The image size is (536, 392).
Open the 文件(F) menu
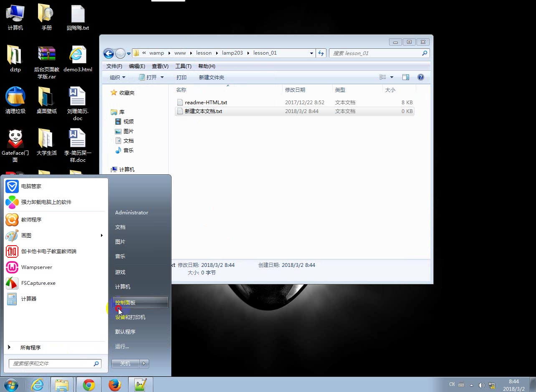click(114, 66)
